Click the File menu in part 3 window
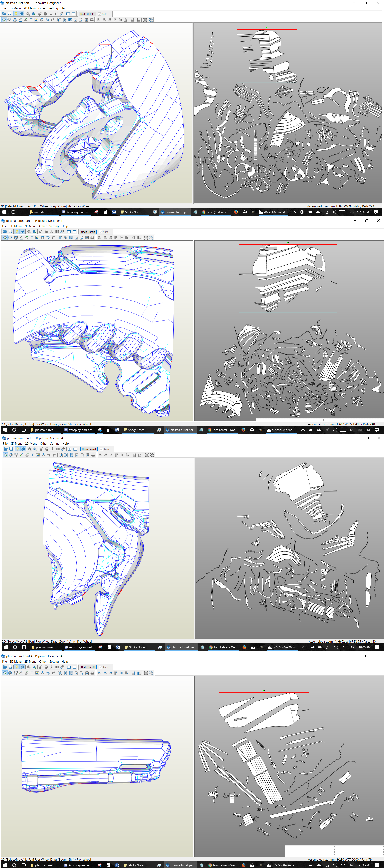Screen dimensions: 384x868 click(5, 443)
